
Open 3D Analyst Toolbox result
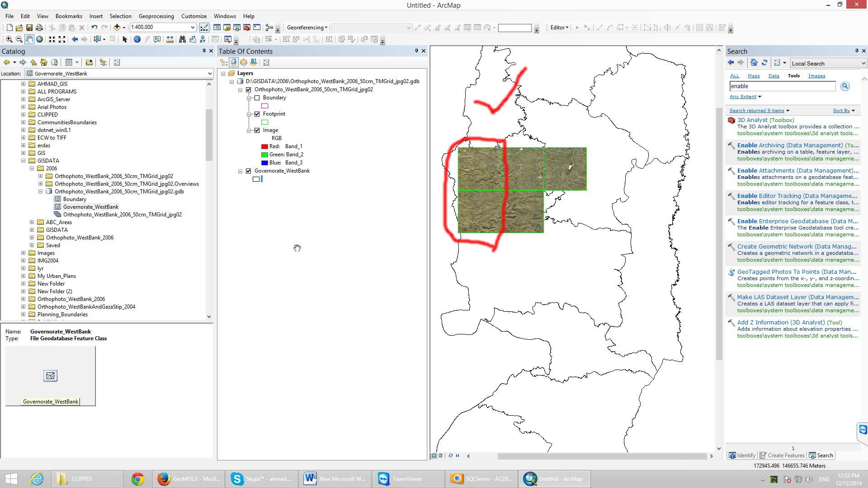[765, 120]
